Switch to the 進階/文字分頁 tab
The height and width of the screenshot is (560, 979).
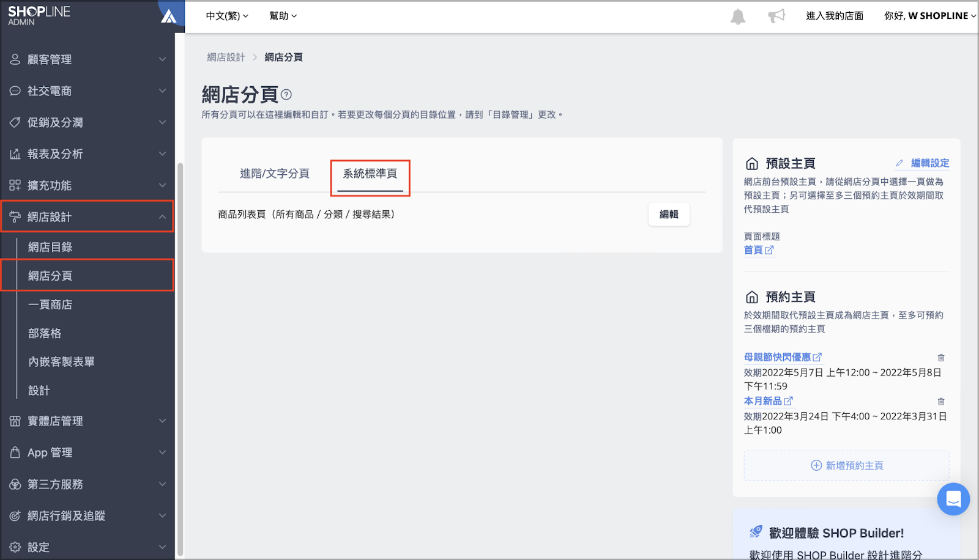click(x=275, y=174)
